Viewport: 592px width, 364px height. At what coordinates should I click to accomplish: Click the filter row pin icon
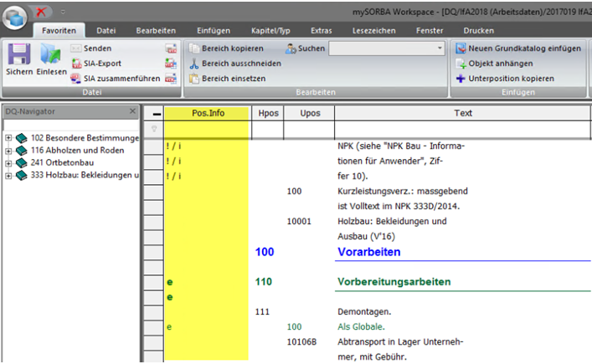coord(154,129)
